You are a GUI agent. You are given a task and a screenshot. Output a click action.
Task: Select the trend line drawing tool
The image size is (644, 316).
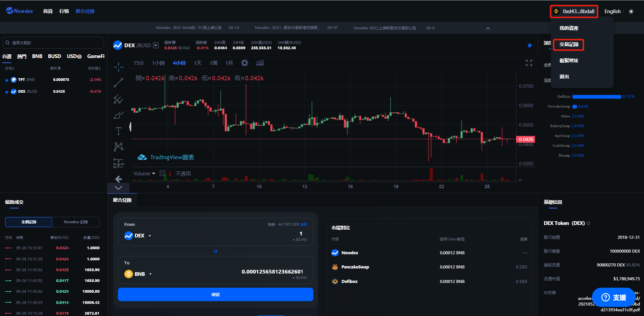click(118, 83)
